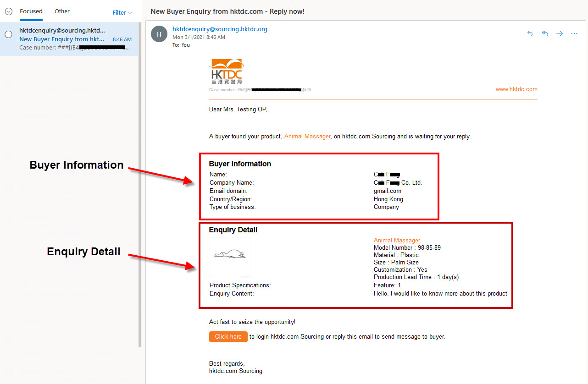Switch to the Focused tab
Image resolution: width=588 pixels, height=384 pixels.
click(31, 11)
